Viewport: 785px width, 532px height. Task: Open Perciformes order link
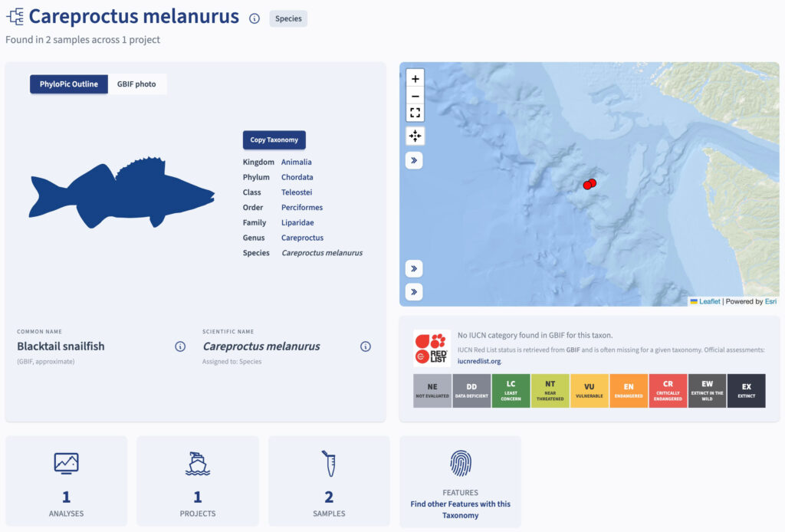click(x=302, y=207)
